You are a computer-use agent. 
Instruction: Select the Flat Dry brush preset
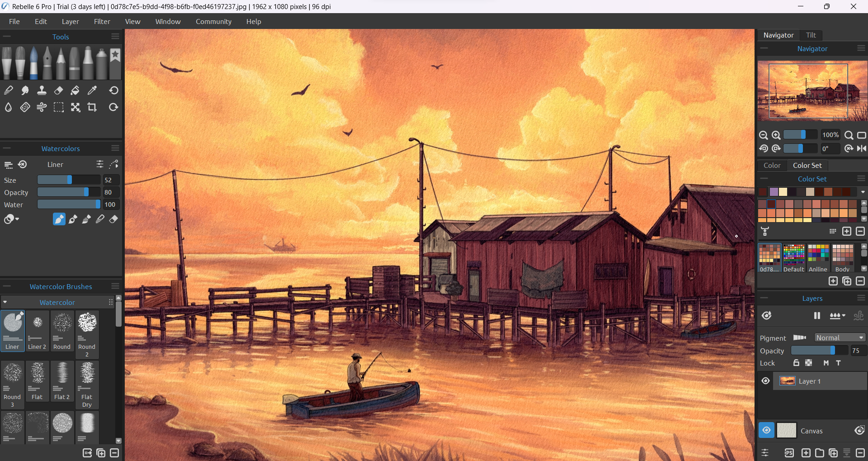pos(87,385)
